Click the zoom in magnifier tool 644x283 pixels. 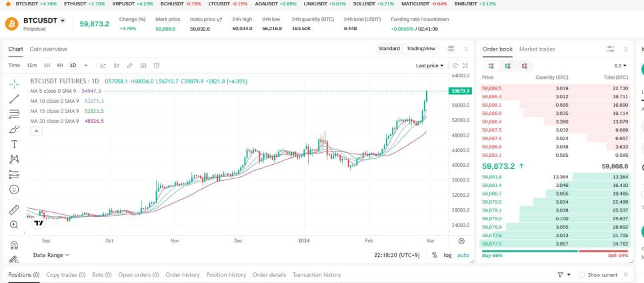[x=14, y=224]
